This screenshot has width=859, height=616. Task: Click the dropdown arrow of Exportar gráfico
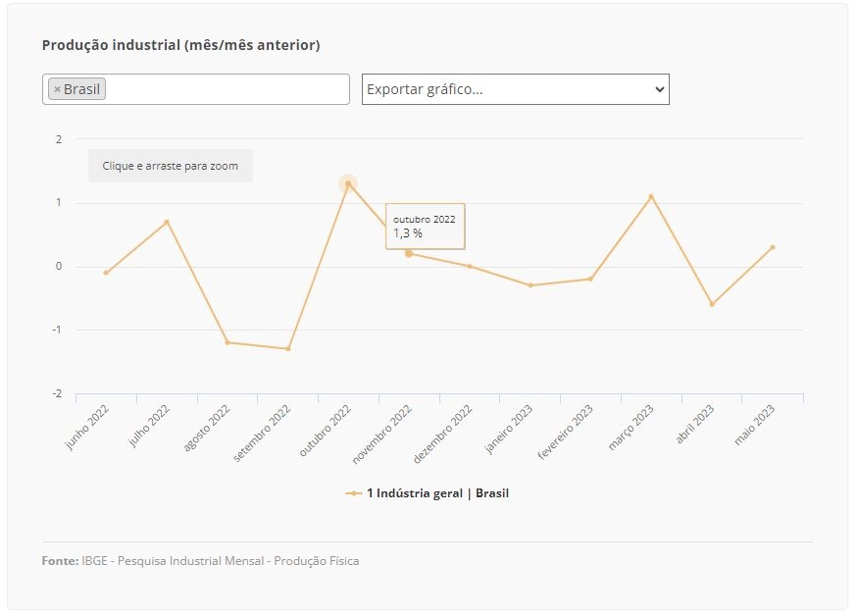pos(660,89)
